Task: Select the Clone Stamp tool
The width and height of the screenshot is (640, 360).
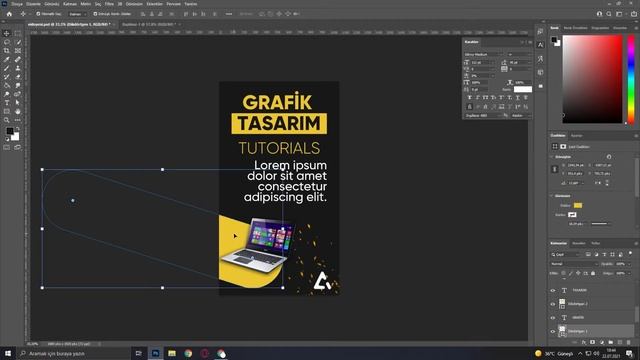Action: 18,68
